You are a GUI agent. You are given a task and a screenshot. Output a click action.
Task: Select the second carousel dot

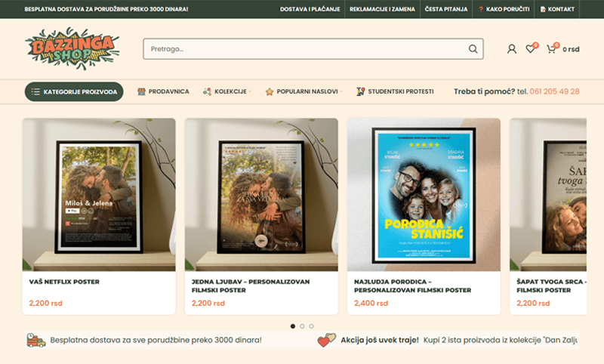tap(302, 326)
